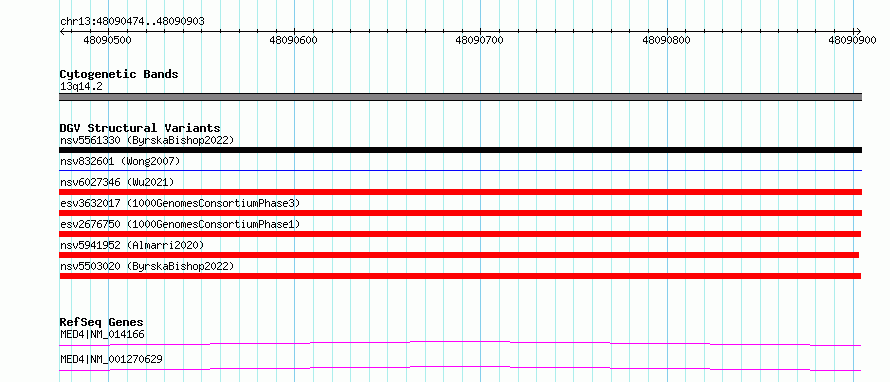Open variant nsv5503020 (ByrskaBishop2022) label

coord(147,266)
